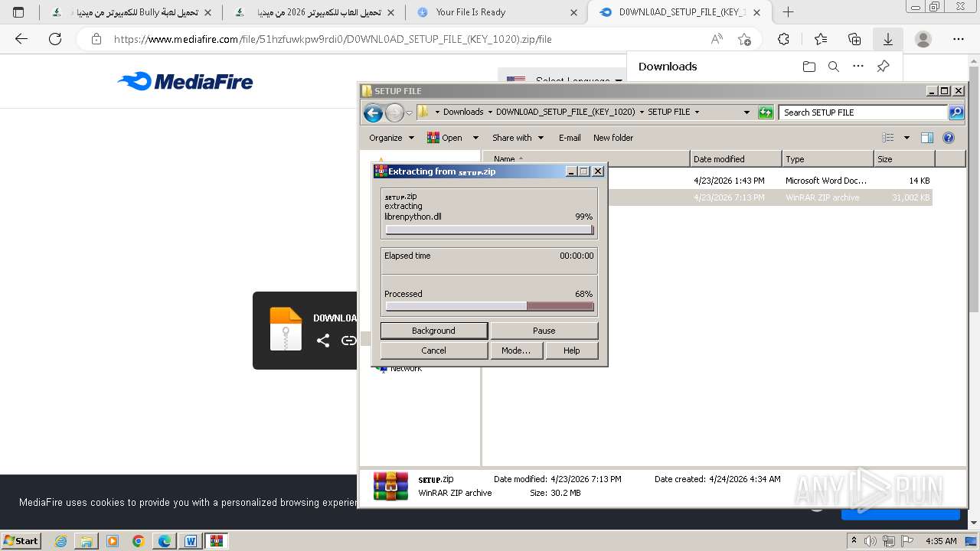Image resolution: width=980 pixels, height=551 pixels.
Task: Change the Explorer view icon
Action: click(x=888, y=138)
